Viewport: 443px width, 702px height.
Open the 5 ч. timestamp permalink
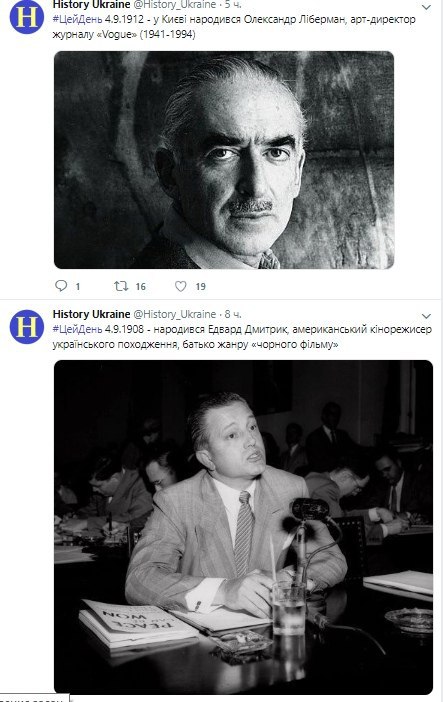[x=233, y=4]
